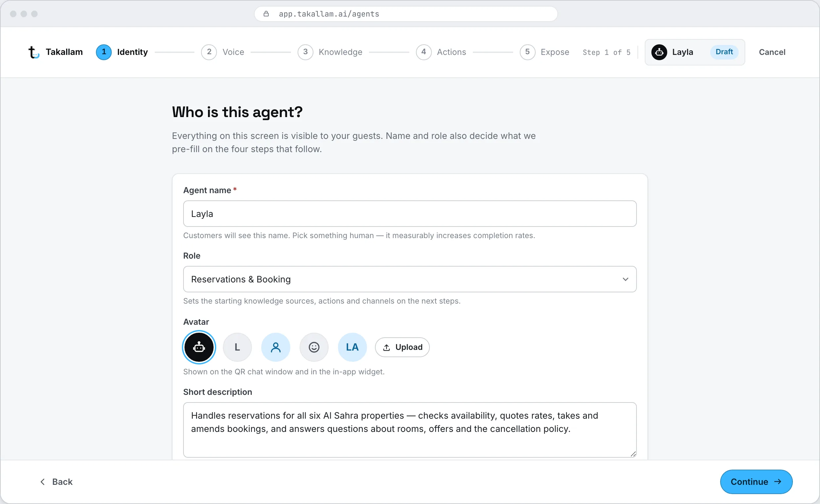This screenshot has width=820, height=504.
Task: Select the black robot avatar
Action: point(199,347)
